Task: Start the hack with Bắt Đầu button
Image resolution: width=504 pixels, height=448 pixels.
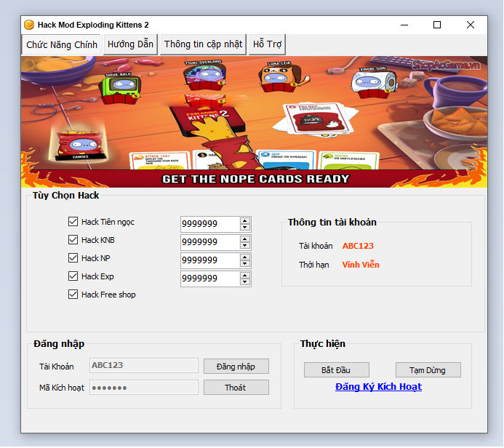Action: [x=337, y=370]
